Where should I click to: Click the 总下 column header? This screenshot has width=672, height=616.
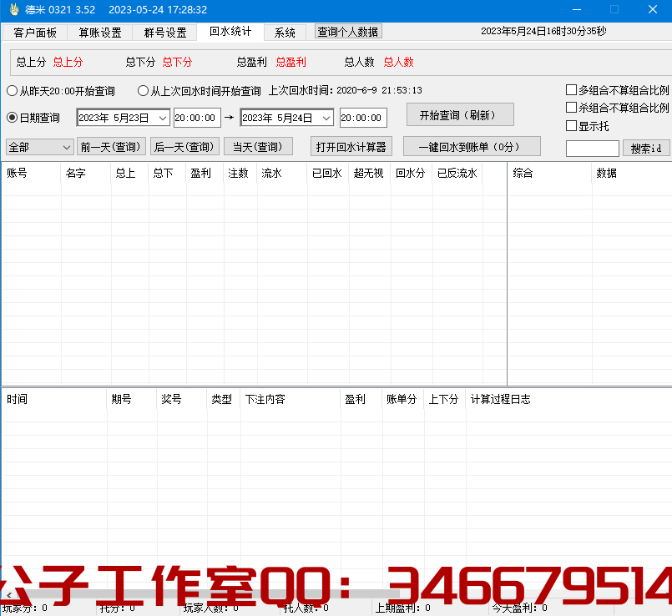(x=167, y=173)
